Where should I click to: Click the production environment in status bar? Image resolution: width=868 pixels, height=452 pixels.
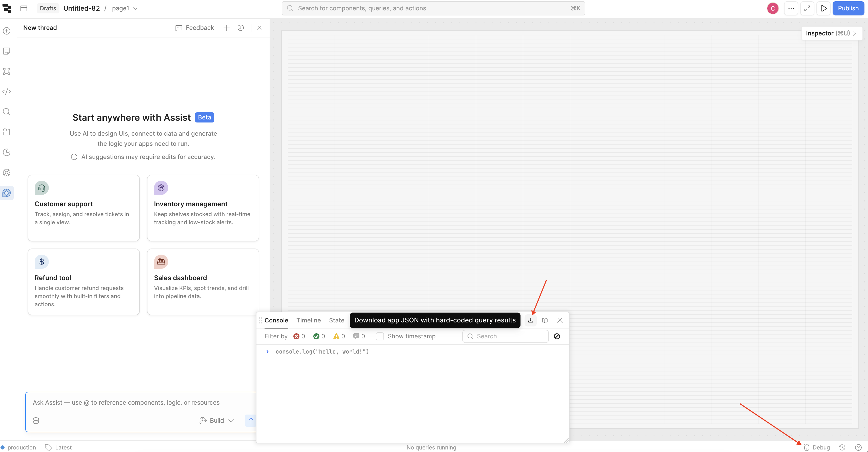(18, 448)
